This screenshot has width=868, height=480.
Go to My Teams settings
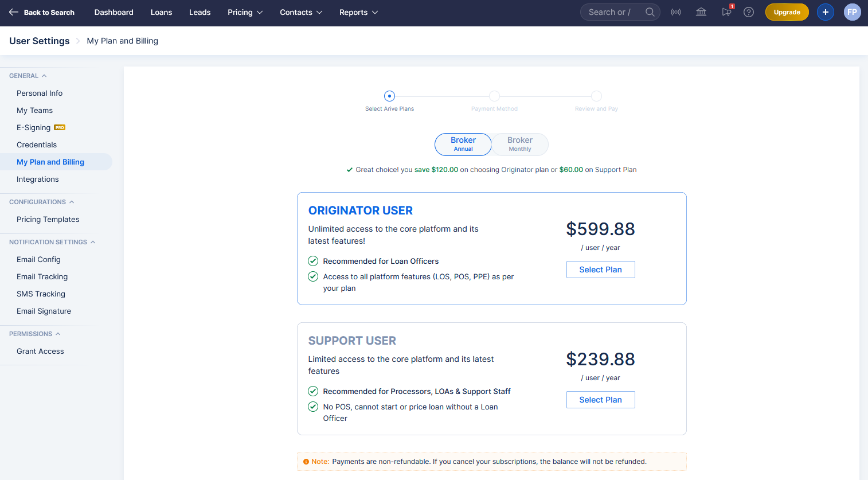click(34, 110)
